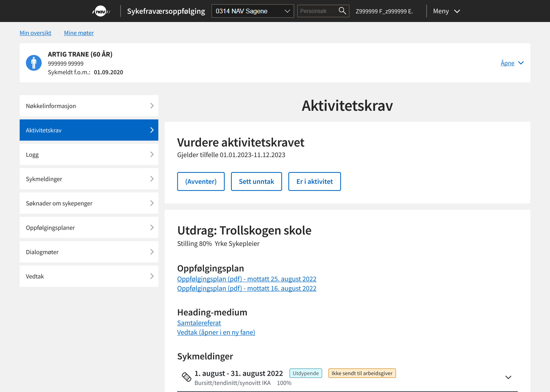Open Logg in sidebar
The width and height of the screenshot is (550, 392).
click(89, 154)
